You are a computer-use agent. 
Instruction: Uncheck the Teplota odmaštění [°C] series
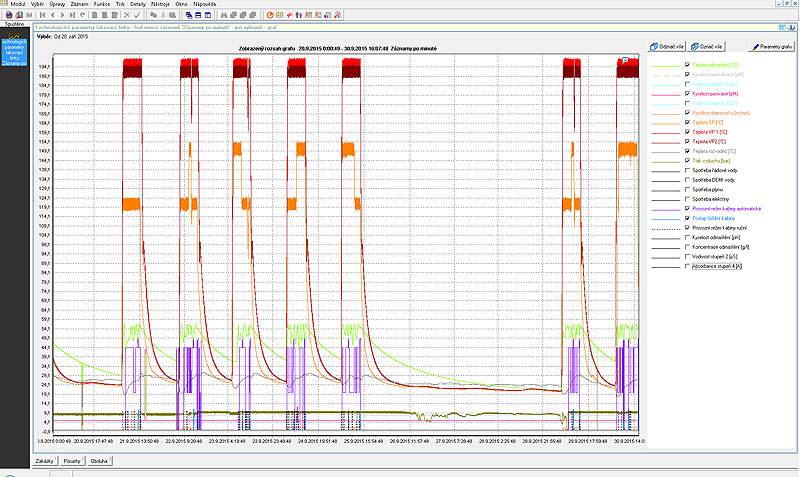686,65
